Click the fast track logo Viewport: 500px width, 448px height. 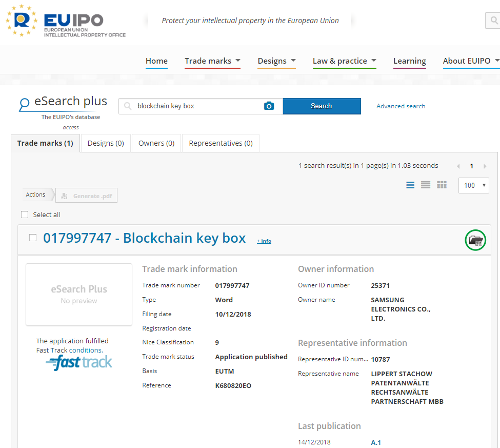coord(79,362)
